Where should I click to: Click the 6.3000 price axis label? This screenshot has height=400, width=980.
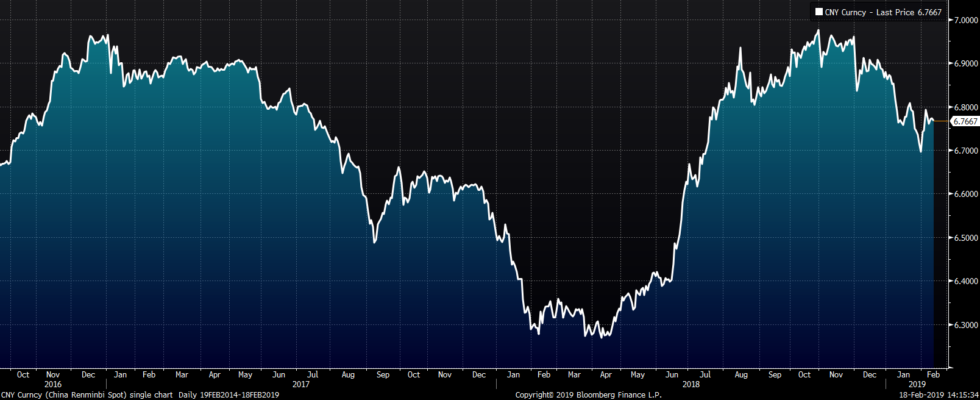point(966,325)
